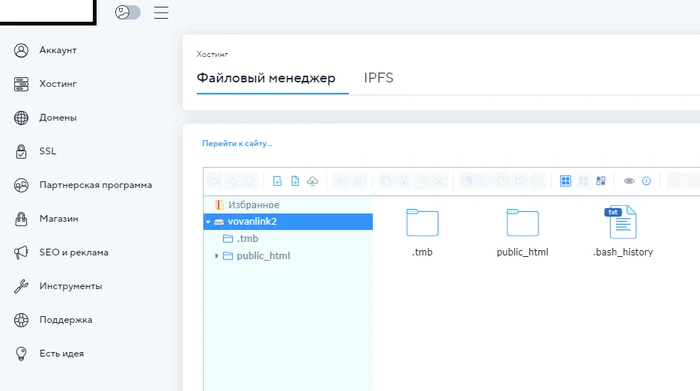Open the hamburger menu
This screenshot has width=700, height=391.
point(161,12)
